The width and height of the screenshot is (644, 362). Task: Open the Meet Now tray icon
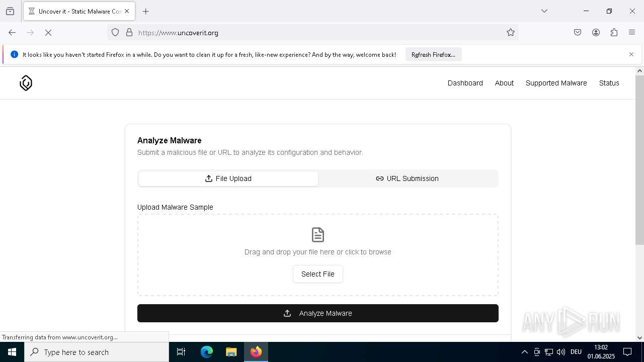537,352
